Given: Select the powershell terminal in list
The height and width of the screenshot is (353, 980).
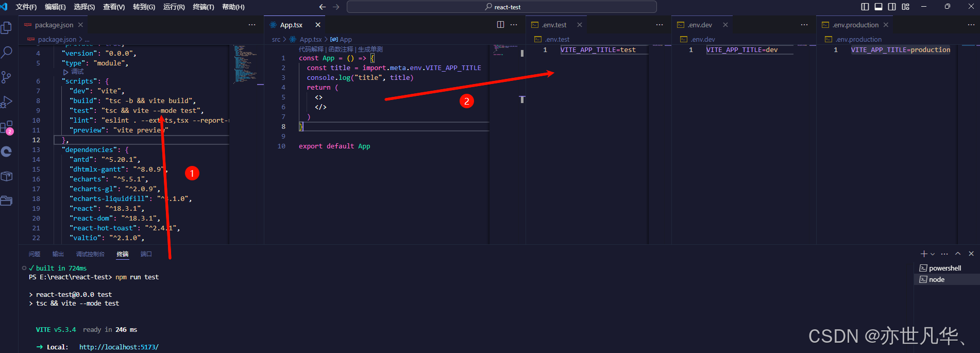Looking at the screenshot, I should coord(945,268).
